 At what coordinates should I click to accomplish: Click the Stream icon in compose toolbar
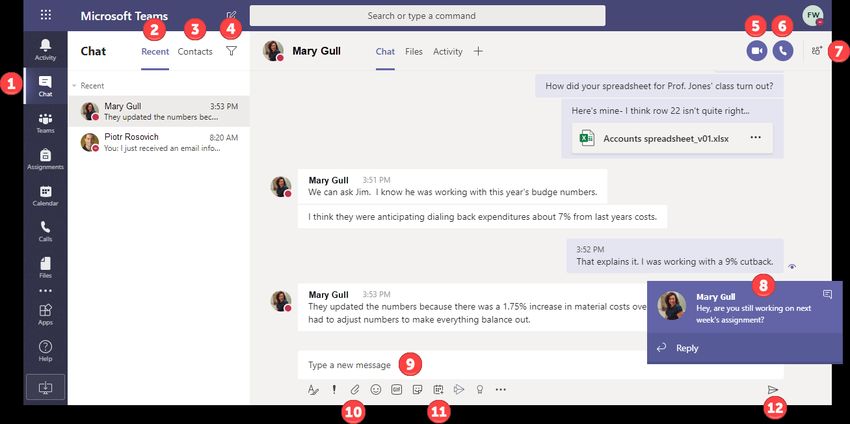pyautogui.click(x=459, y=389)
